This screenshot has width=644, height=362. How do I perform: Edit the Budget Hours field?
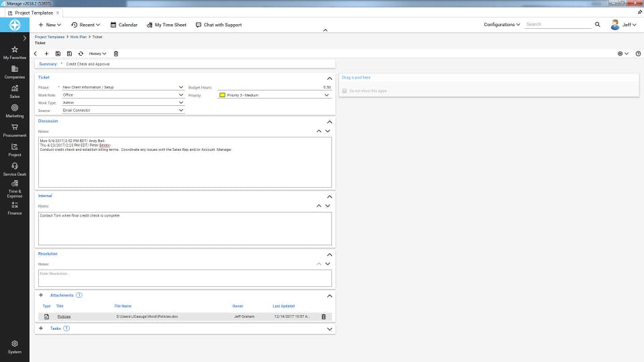(x=274, y=87)
